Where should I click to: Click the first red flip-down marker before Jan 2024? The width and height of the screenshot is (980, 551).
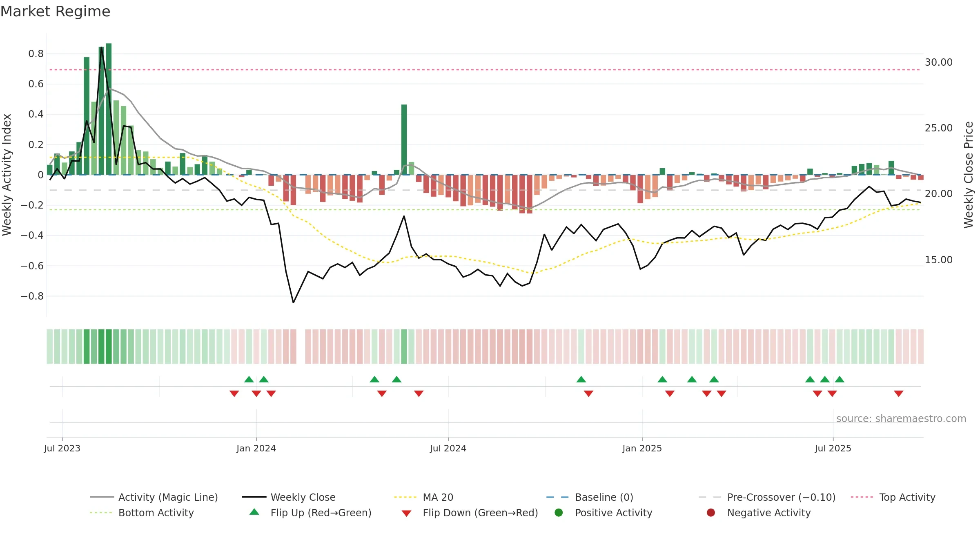click(234, 393)
